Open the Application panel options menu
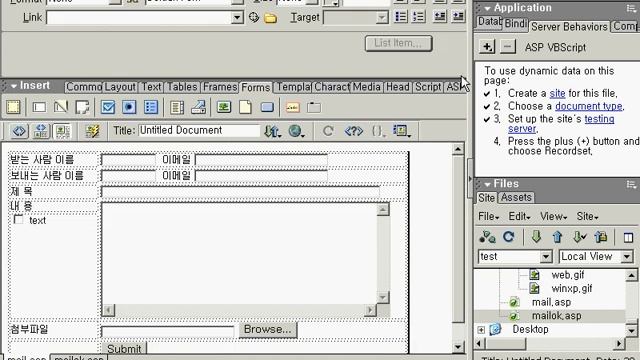The image size is (640, 360). click(x=631, y=8)
